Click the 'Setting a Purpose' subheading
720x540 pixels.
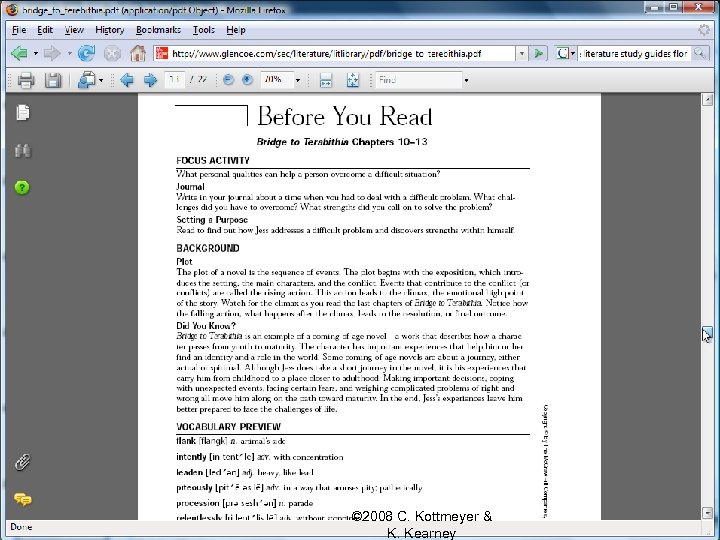pos(212,220)
